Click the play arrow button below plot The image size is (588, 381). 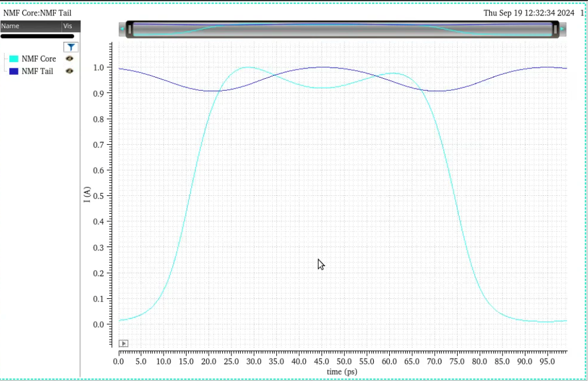123,344
